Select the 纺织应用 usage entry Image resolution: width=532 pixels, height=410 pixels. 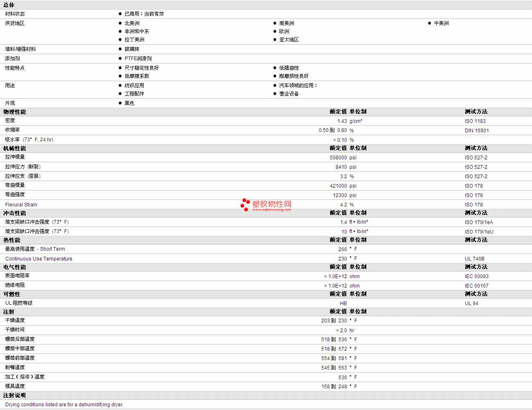[x=134, y=86]
